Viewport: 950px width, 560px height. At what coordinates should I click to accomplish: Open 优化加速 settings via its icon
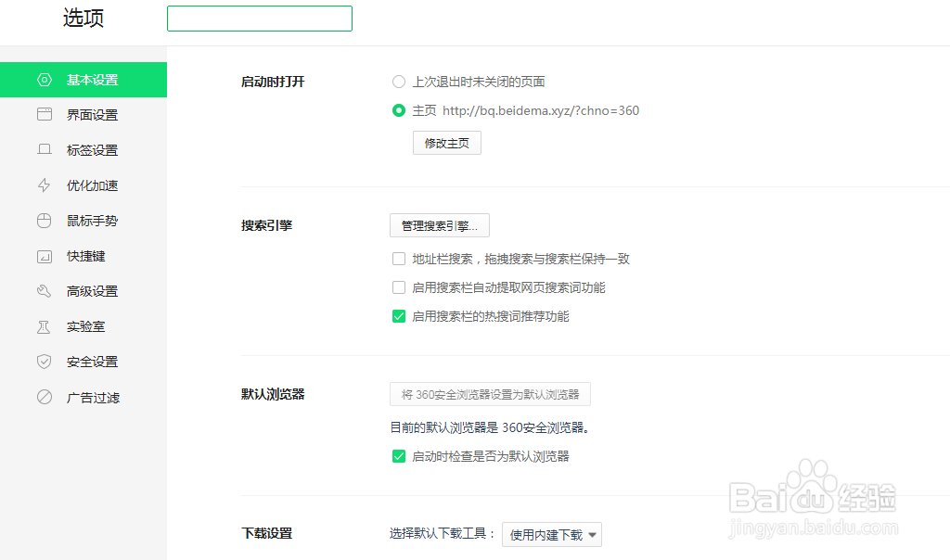pyautogui.click(x=44, y=185)
